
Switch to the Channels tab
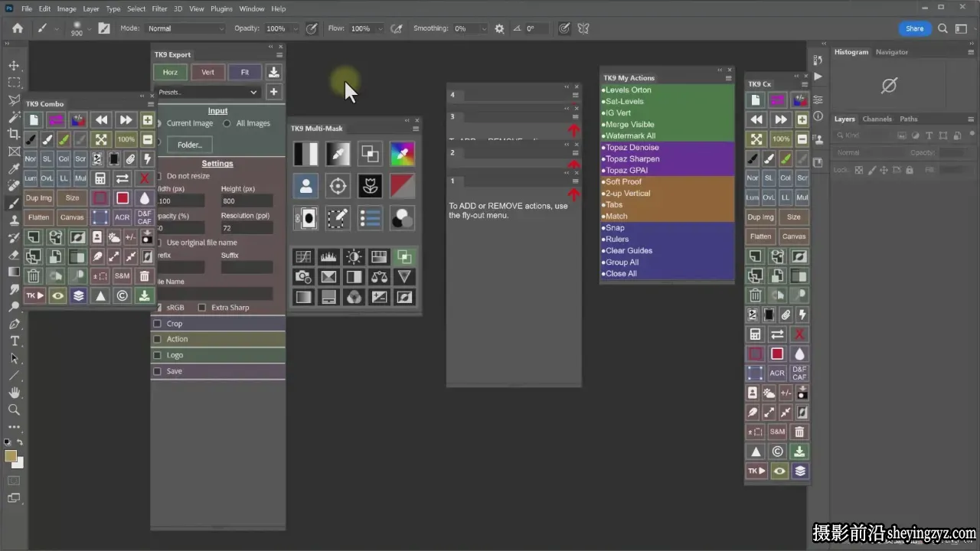pos(877,119)
